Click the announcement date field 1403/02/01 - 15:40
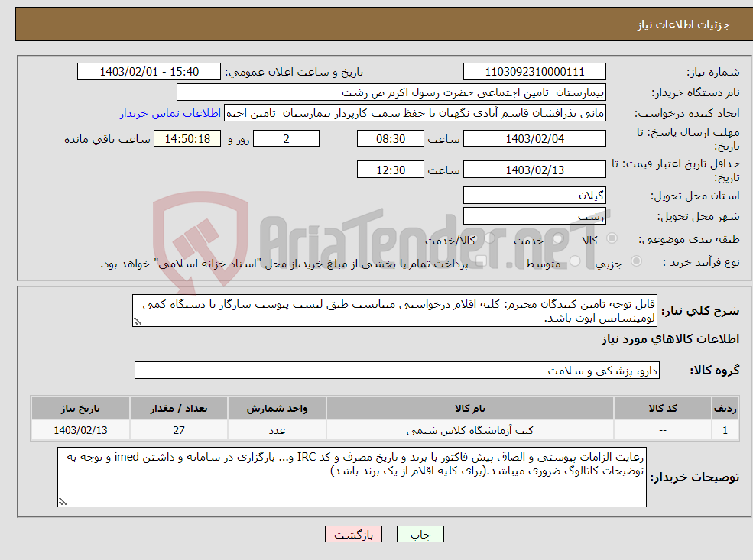 [x=149, y=72]
